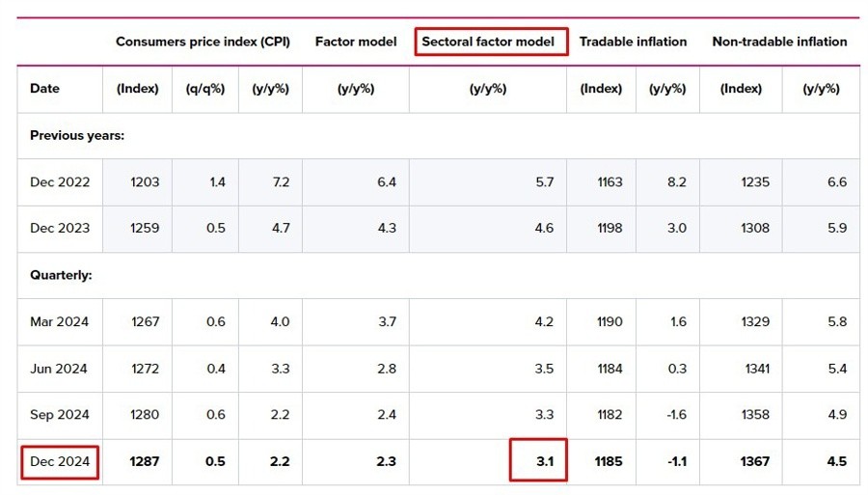The width and height of the screenshot is (868, 495).
Task: Click the Non-tradable inflation header
Action: point(779,41)
